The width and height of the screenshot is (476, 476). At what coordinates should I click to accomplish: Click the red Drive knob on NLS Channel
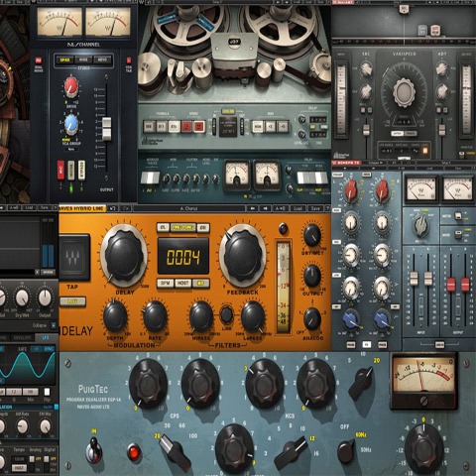click(70, 86)
